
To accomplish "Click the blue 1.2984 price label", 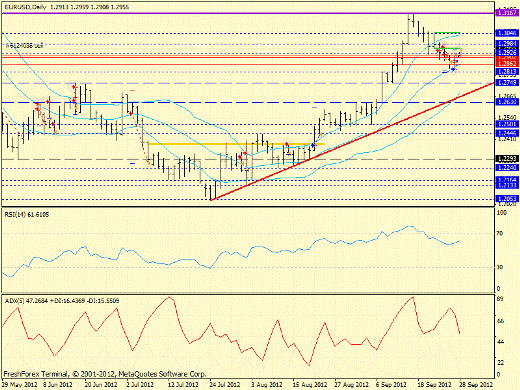I will click(x=507, y=44).
